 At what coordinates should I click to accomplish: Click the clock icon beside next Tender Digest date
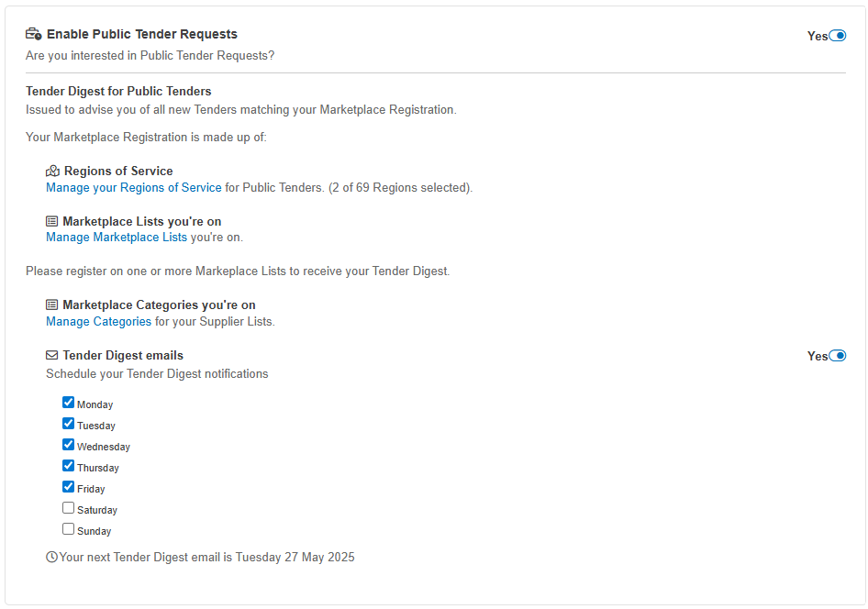tap(51, 557)
